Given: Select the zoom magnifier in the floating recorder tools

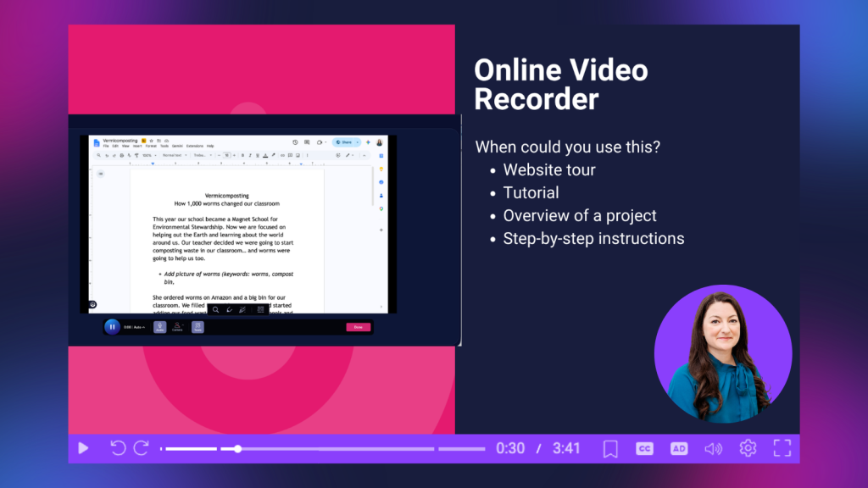Looking at the screenshot, I should [x=216, y=310].
